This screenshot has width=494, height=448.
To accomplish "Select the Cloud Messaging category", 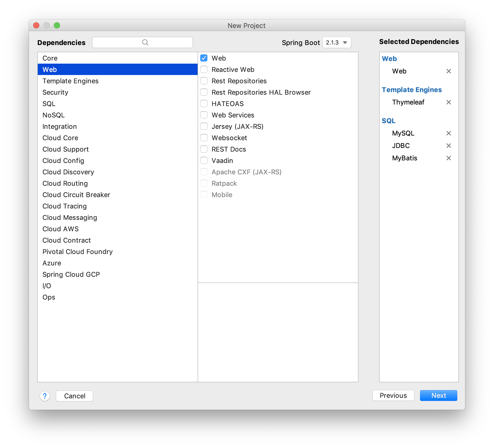I will click(x=118, y=218).
